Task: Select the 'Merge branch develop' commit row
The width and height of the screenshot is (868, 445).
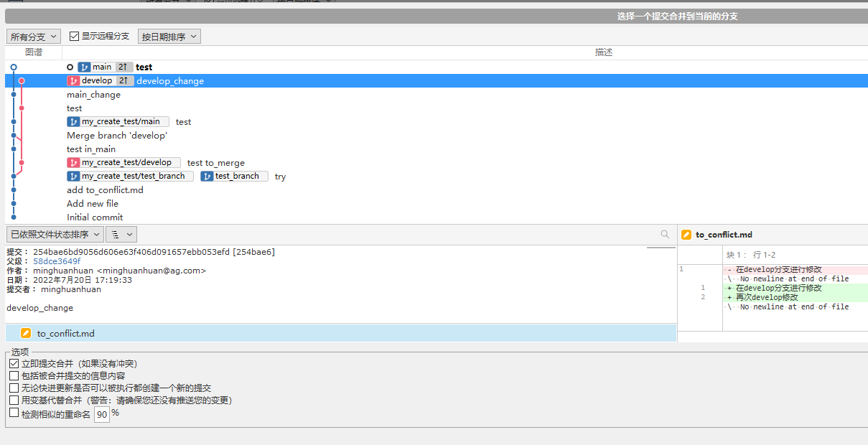Action: point(117,136)
